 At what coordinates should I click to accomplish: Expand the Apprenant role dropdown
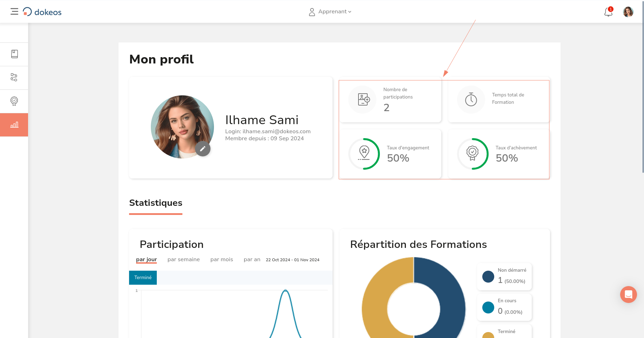tap(330, 12)
